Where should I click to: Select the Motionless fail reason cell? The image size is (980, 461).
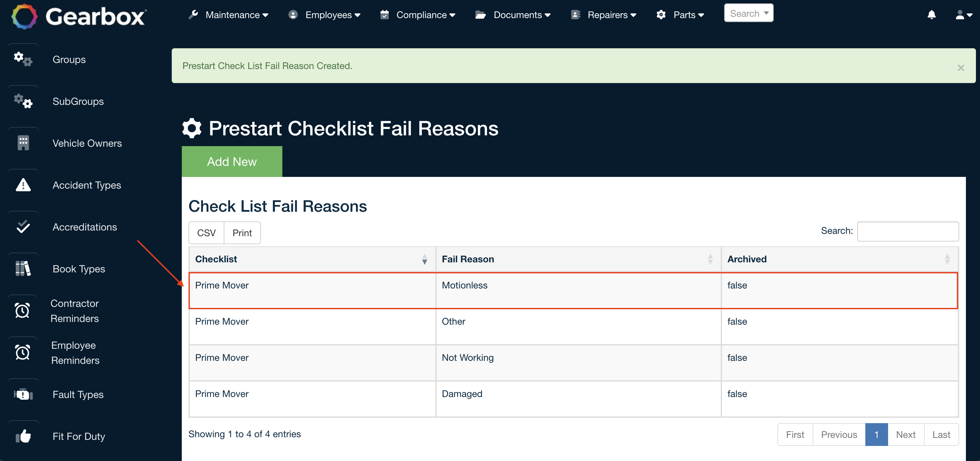tap(578, 291)
